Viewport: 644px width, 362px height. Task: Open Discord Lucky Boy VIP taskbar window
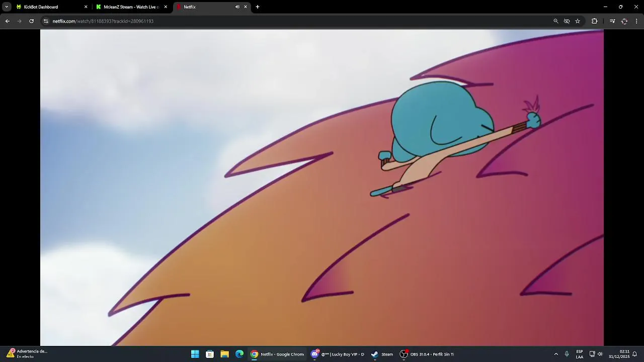[338, 354]
